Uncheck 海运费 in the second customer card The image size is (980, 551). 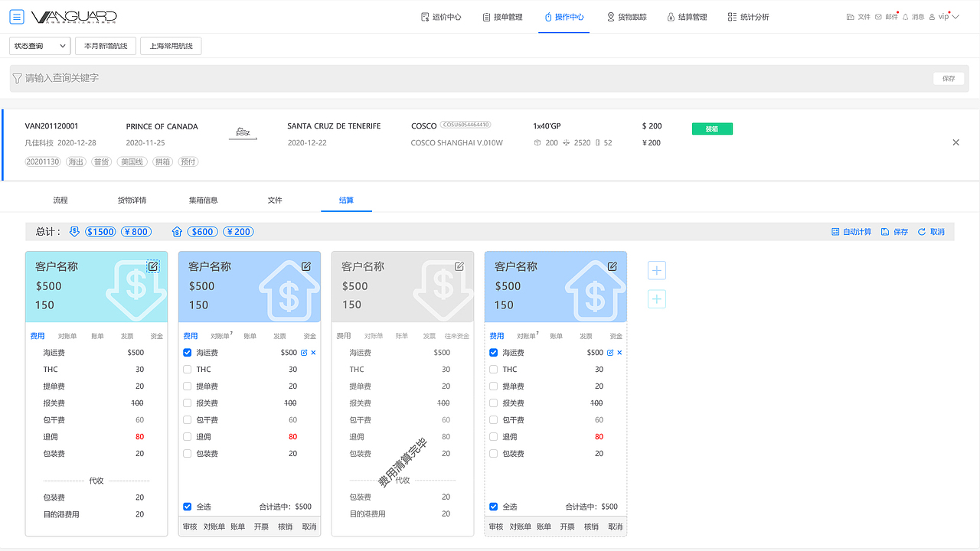(187, 352)
